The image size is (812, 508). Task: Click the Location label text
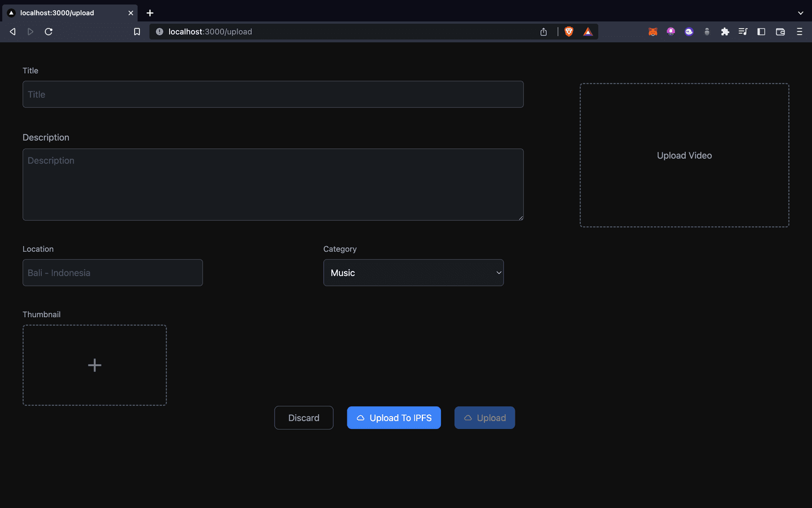click(x=38, y=249)
